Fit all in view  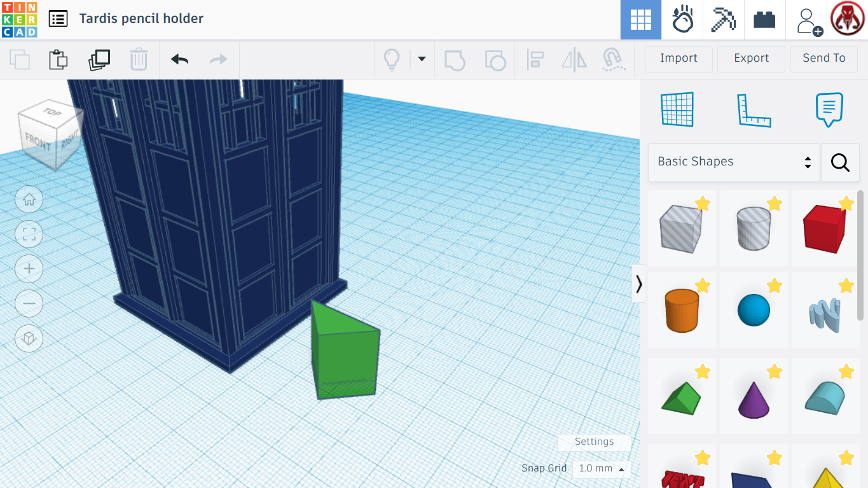(x=29, y=234)
